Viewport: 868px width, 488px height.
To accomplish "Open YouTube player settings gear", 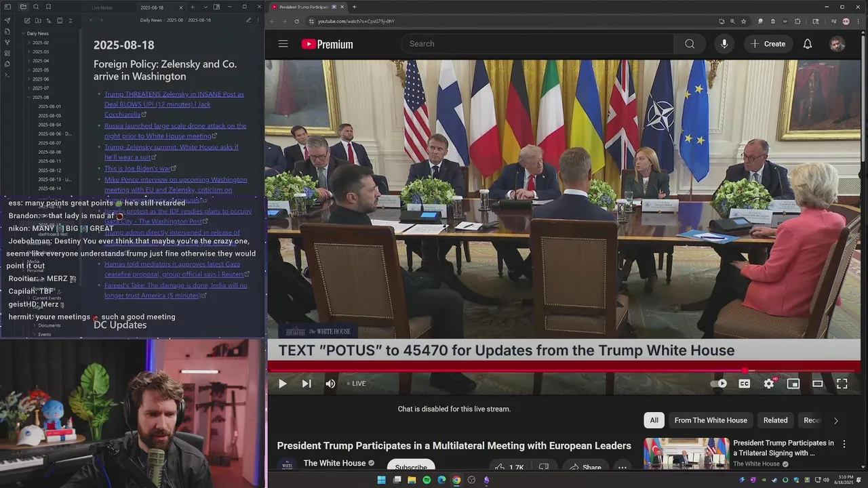I will 768,384.
